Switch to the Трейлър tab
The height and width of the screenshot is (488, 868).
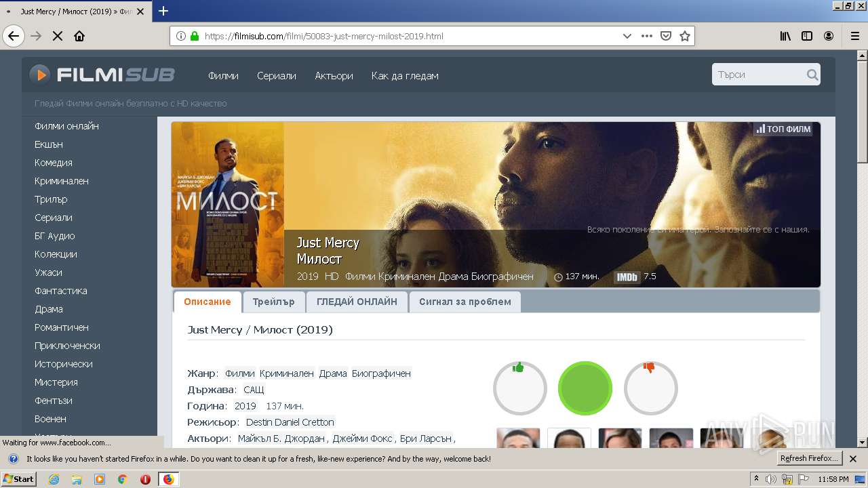click(x=274, y=302)
